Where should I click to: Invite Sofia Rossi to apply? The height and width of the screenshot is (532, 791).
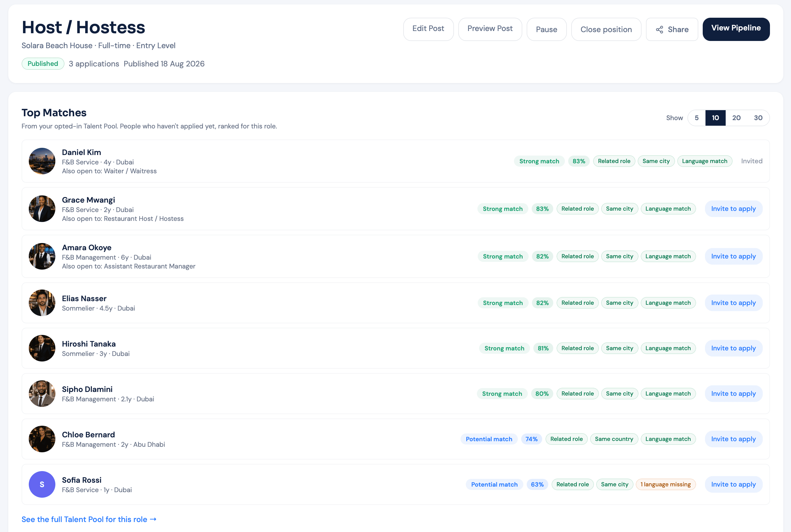click(x=733, y=484)
